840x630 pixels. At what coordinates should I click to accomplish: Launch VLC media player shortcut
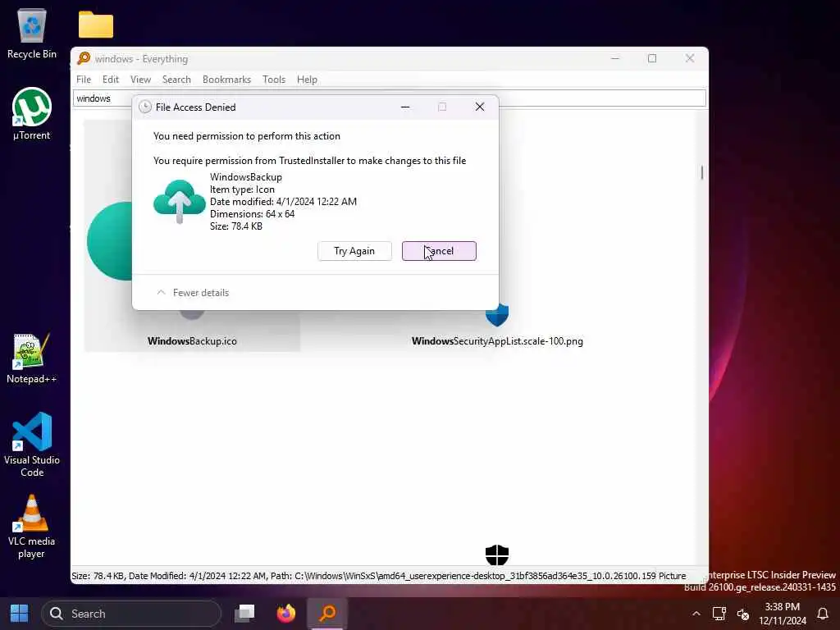(32, 526)
